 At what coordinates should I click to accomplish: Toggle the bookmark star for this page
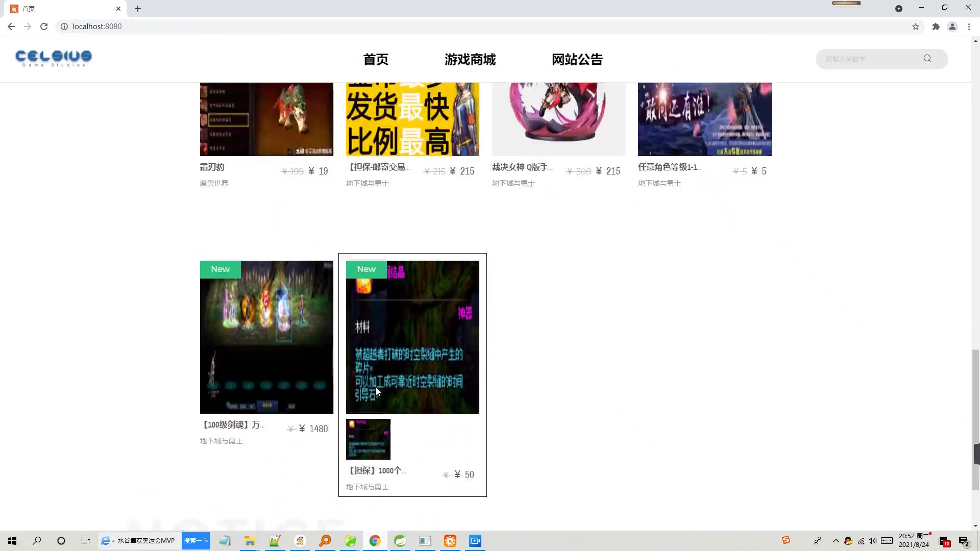pos(915,26)
